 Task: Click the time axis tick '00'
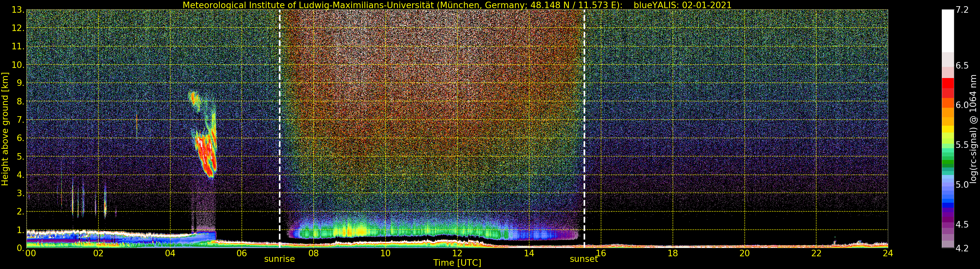pyautogui.click(x=30, y=253)
